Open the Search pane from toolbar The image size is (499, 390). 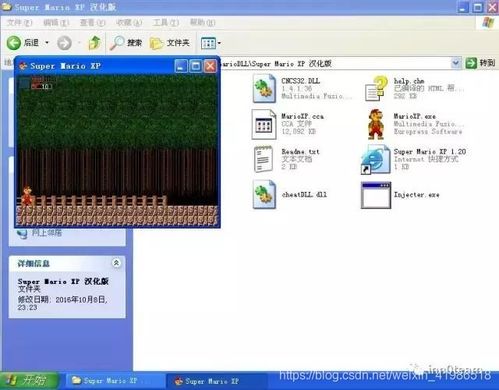tap(126, 43)
